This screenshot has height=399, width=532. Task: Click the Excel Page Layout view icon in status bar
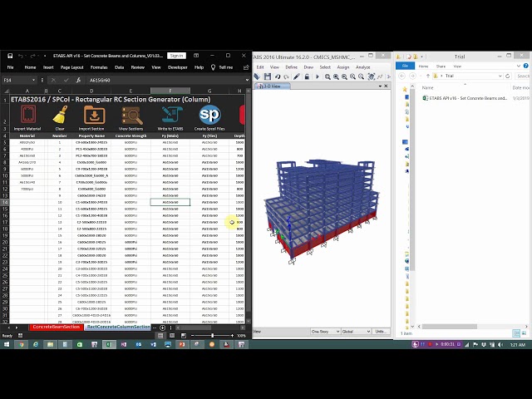point(172,336)
